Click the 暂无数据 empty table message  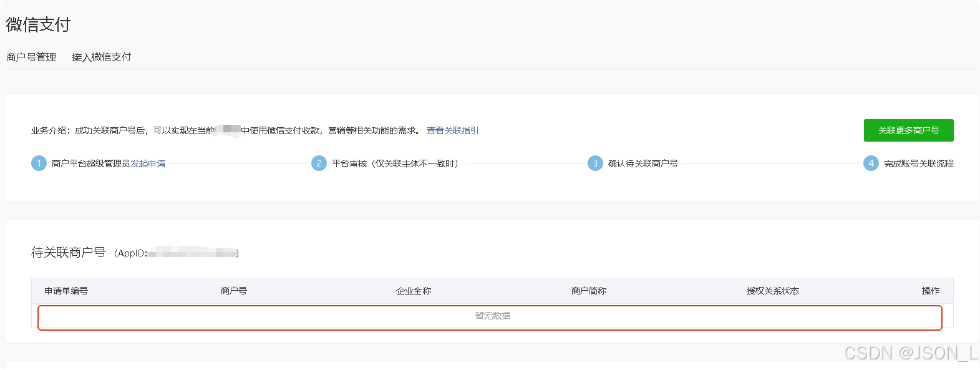[x=493, y=316]
